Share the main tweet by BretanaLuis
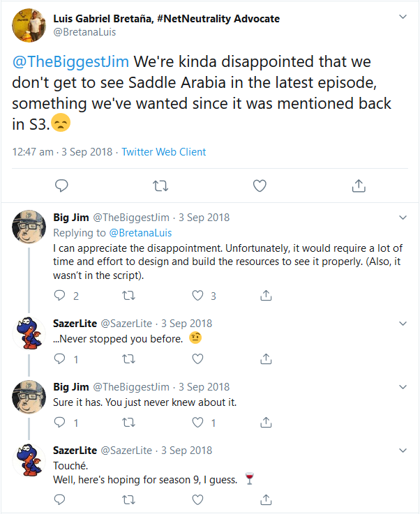 click(359, 186)
